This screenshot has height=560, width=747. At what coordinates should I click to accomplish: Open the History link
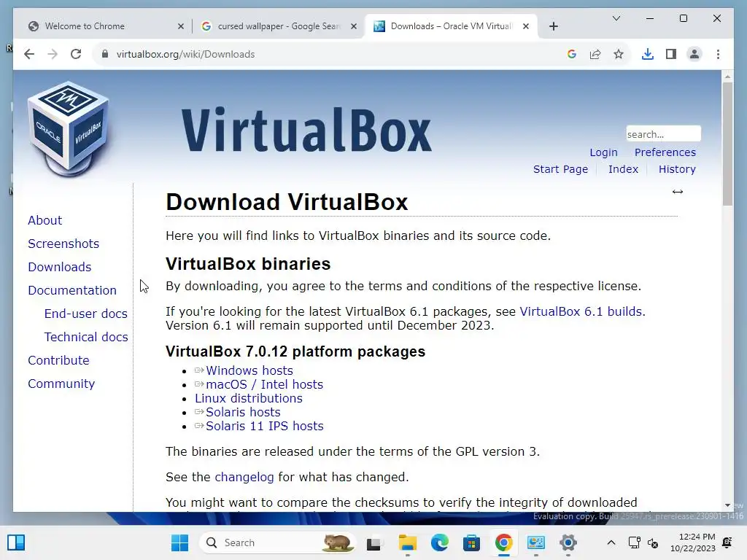coord(677,169)
